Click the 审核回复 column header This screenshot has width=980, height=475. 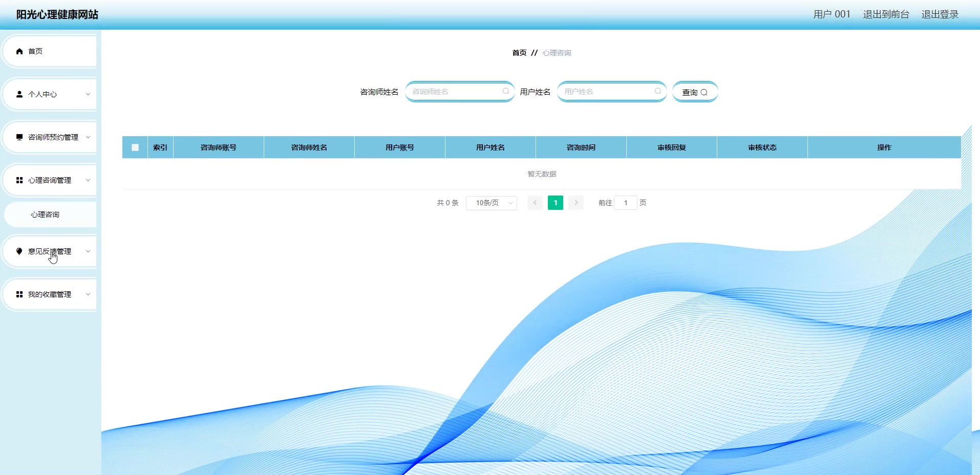(672, 147)
